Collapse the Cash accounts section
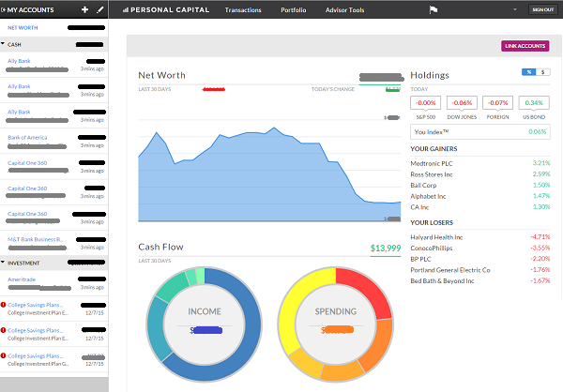563x392 pixels. (x=3, y=44)
